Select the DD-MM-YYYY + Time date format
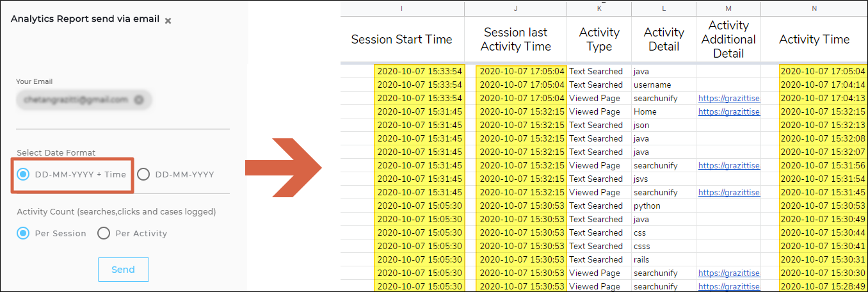868x292 pixels. click(23, 174)
